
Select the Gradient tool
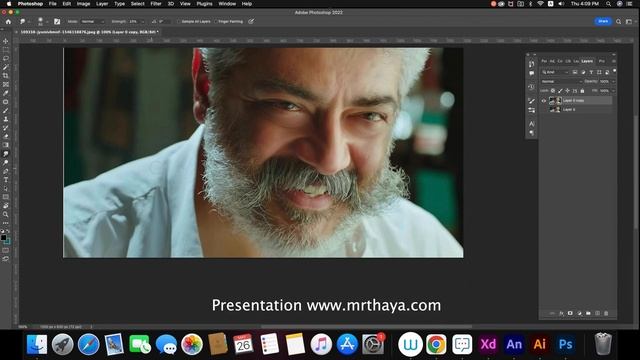point(6,145)
